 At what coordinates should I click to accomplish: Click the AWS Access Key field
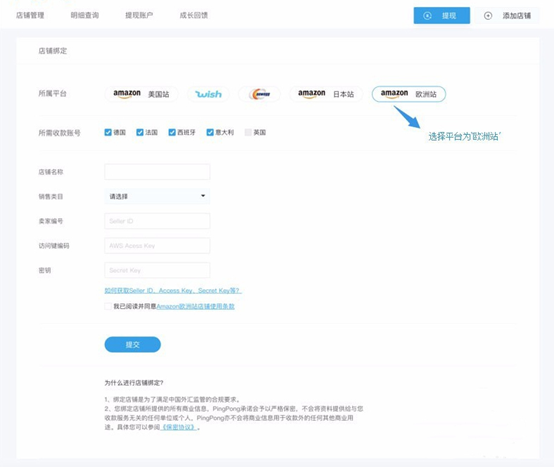click(157, 246)
